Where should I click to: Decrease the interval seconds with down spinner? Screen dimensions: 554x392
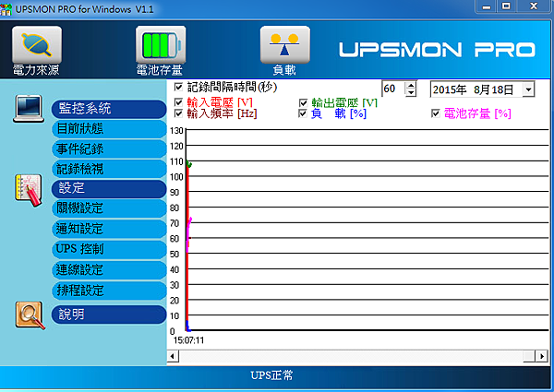(411, 92)
